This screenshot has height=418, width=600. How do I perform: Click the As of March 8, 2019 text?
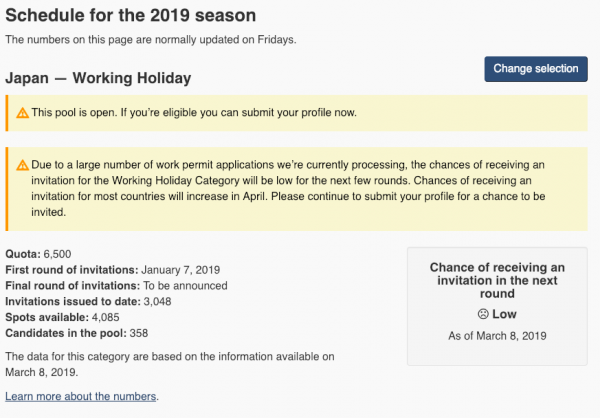(497, 335)
